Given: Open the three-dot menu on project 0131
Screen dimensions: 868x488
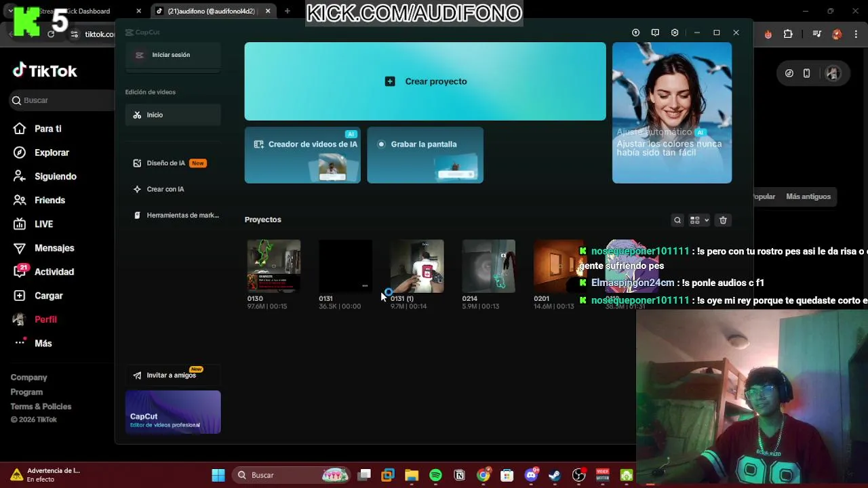Looking at the screenshot, I should (x=365, y=286).
